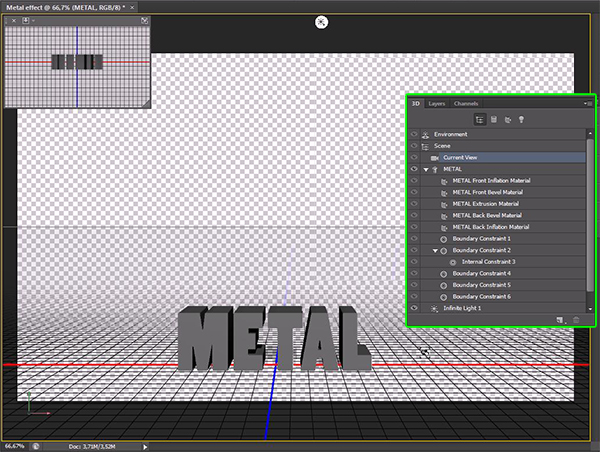Collapse Boundary Constraint 2 group
The height and width of the screenshot is (452, 600).
coord(435,250)
